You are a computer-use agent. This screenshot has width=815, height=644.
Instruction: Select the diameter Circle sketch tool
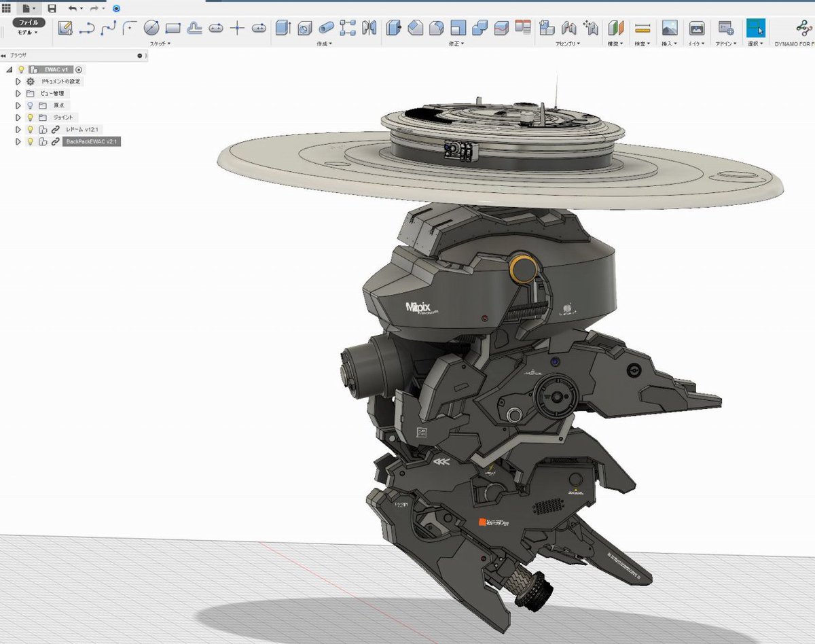pyautogui.click(x=151, y=28)
